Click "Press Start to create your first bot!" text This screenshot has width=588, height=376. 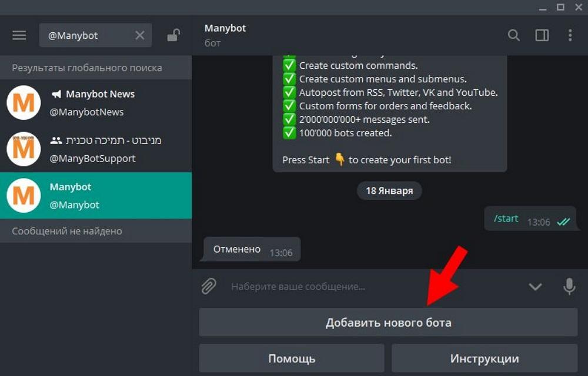pos(367,160)
